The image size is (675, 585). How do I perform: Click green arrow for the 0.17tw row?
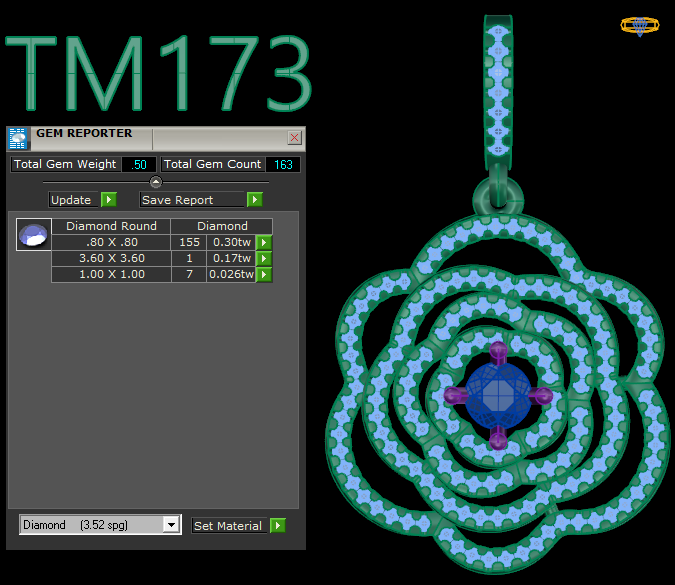click(x=264, y=258)
